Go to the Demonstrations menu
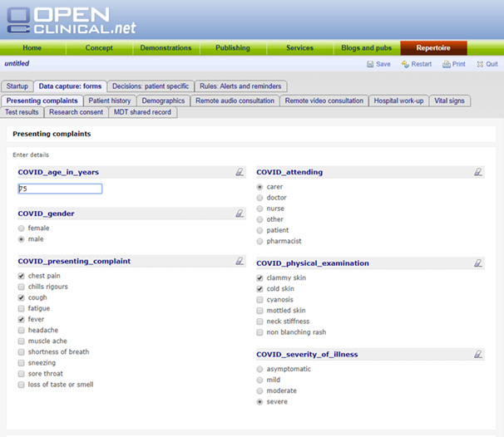504x437 pixels. click(x=166, y=48)
